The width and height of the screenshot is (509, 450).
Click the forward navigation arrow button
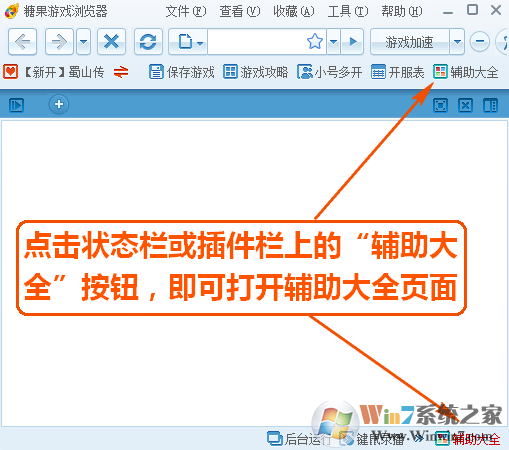tap(59, 42)
